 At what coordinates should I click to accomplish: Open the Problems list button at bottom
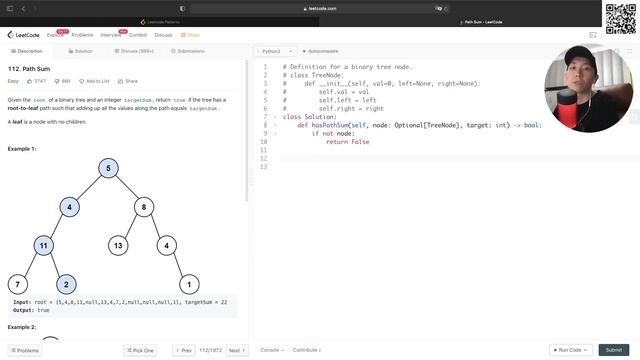(25, 351)
